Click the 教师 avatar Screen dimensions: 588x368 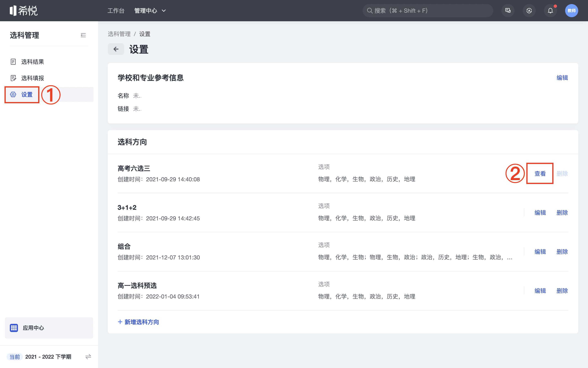(x=571, y=11)
